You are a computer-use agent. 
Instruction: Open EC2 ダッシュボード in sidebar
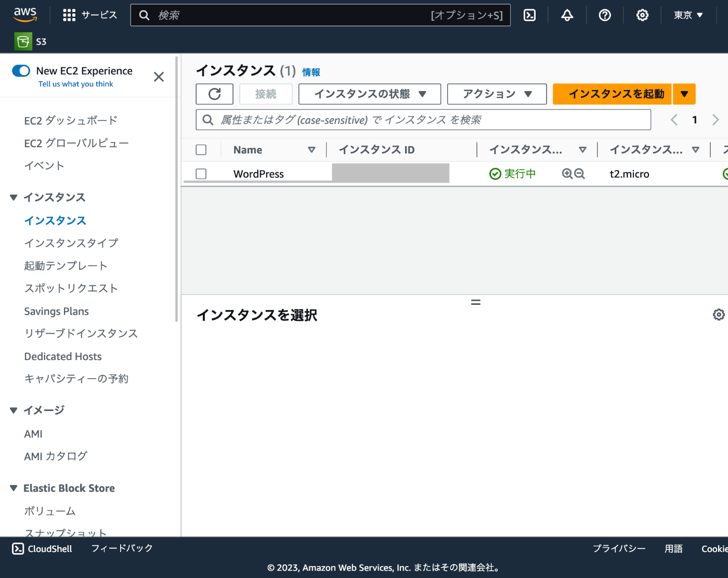[71, 121]
